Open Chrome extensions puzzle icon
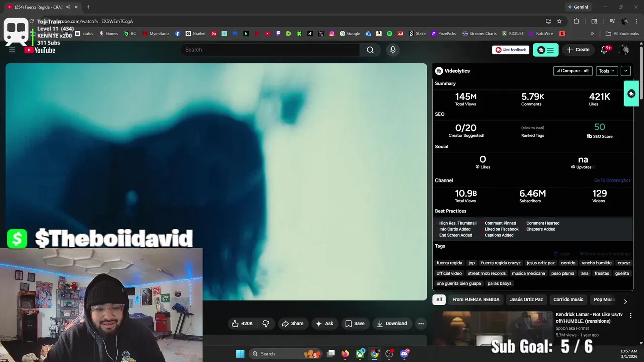Viewport: 644px width, 362px height. 577,21
